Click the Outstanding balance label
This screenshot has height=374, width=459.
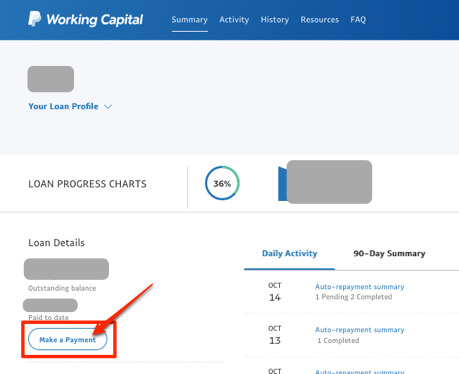click(x=62, y=288)
